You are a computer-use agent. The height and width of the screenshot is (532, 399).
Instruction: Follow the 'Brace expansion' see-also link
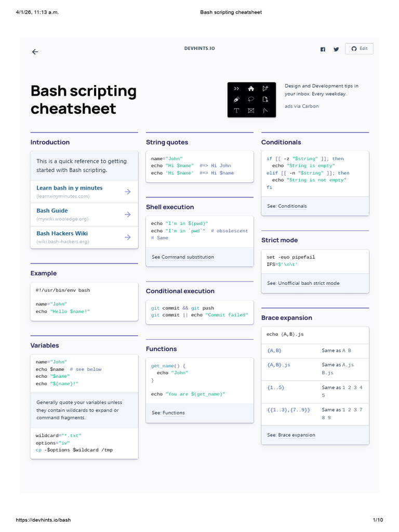(297, 435)
